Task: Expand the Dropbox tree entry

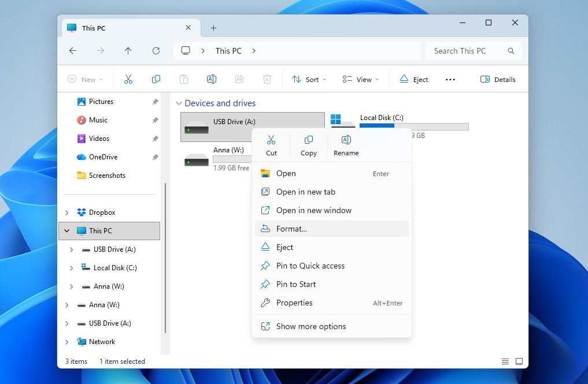Action: click(x=66, y=212)
